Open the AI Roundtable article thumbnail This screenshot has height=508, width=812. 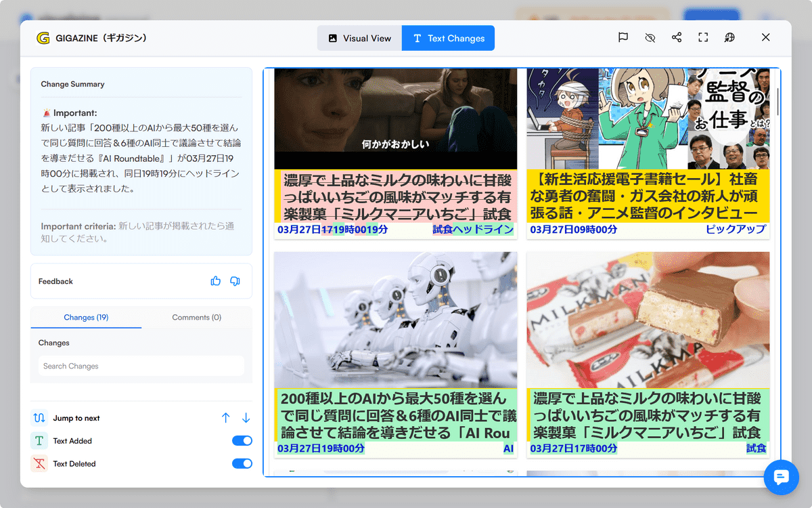(394, 322)
